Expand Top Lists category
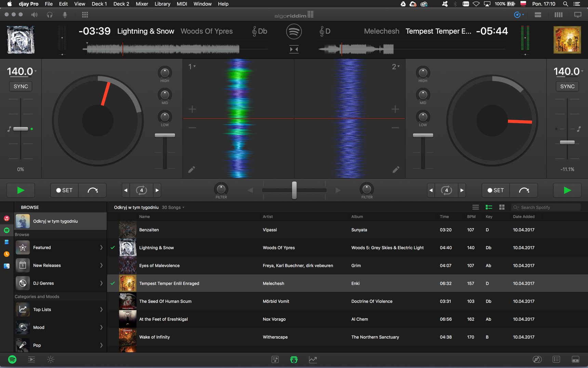This screenshot has width=588, height=368. point(101,309)
